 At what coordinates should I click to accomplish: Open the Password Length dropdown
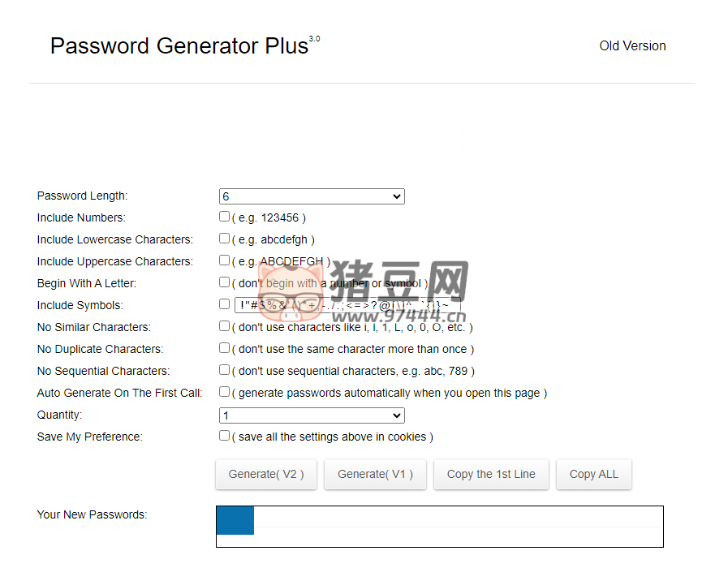[x=312, y=196]
